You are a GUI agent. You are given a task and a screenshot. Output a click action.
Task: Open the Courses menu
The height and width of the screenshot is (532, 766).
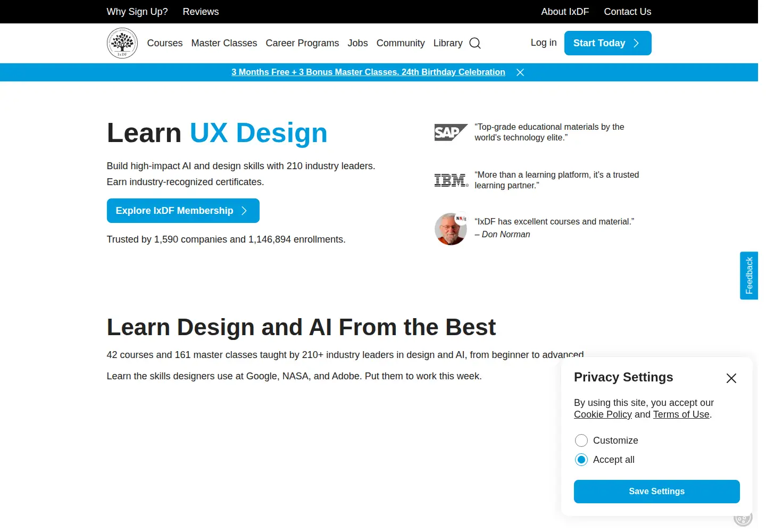click(165, 43)
